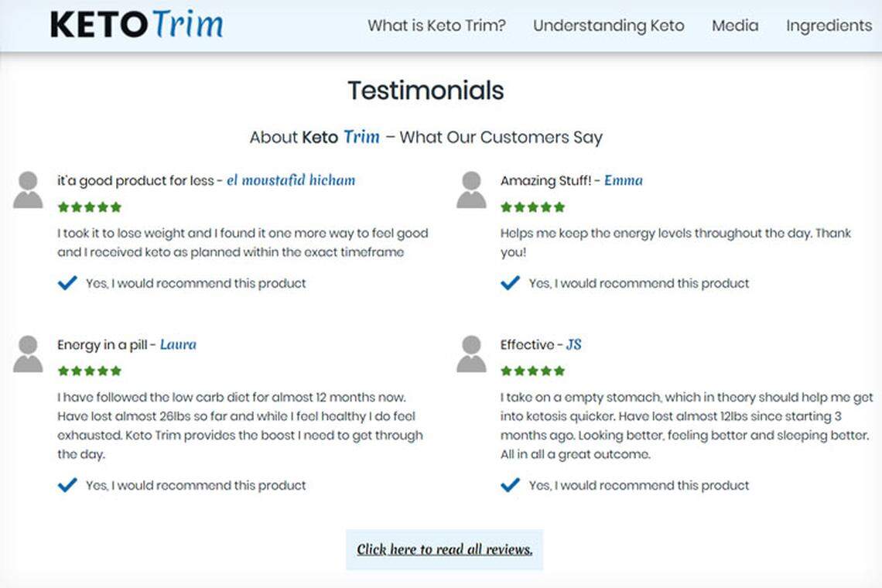The width and height of the screenshot is (882, 588).
Task: Go to the Understanding Keto page
Action: [x=608, y=26]
